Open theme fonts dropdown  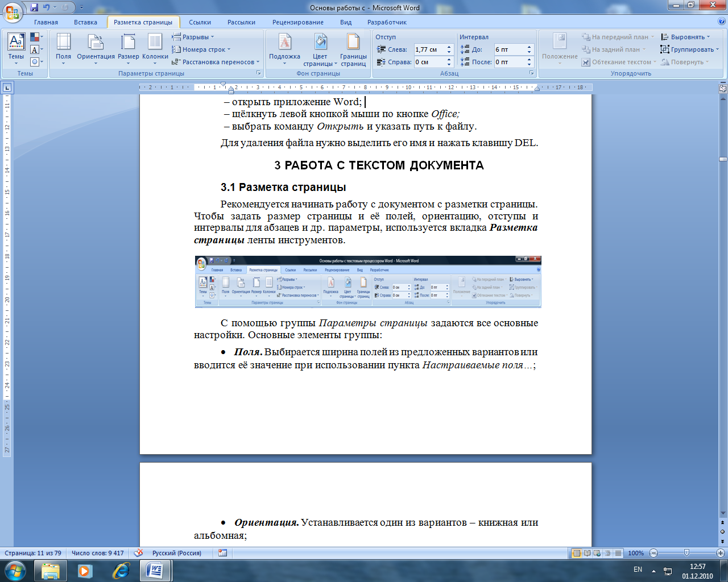click(x=37, y=49)
